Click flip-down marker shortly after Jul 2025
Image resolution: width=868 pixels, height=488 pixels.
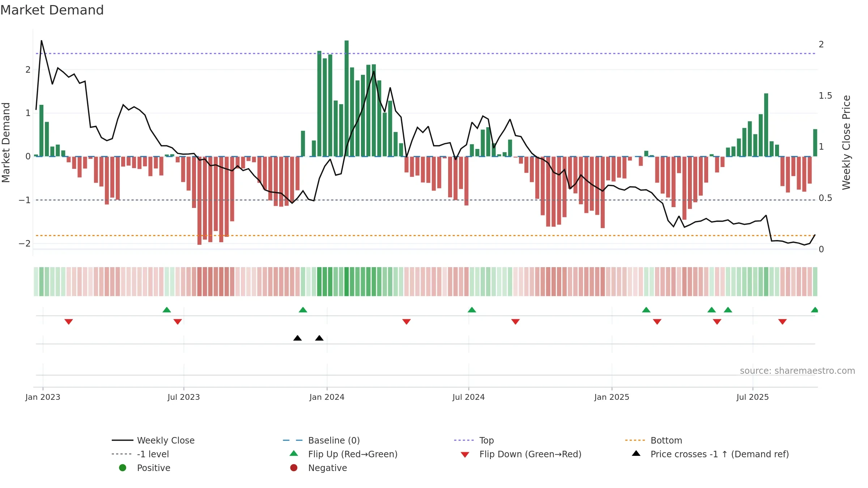coord(783,322)
